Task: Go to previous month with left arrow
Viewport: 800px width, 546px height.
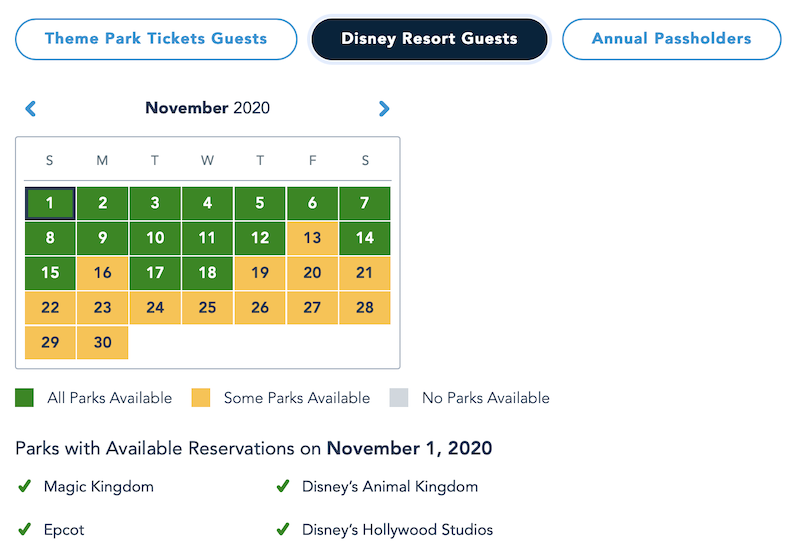Action: coord(30,109)
